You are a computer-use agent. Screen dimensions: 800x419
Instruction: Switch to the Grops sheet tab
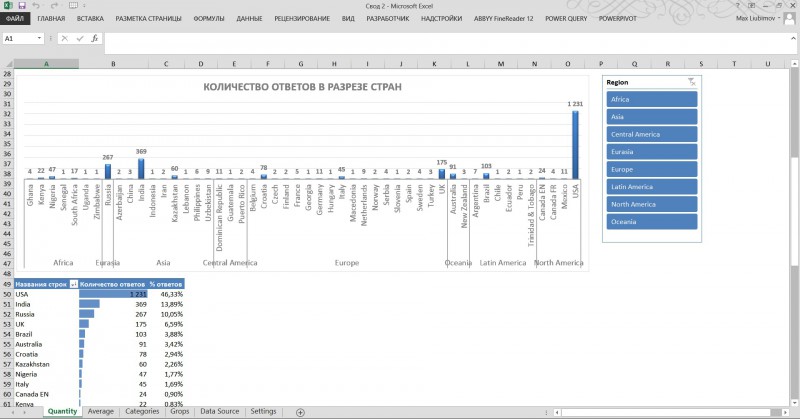click(x=180, y=411)
